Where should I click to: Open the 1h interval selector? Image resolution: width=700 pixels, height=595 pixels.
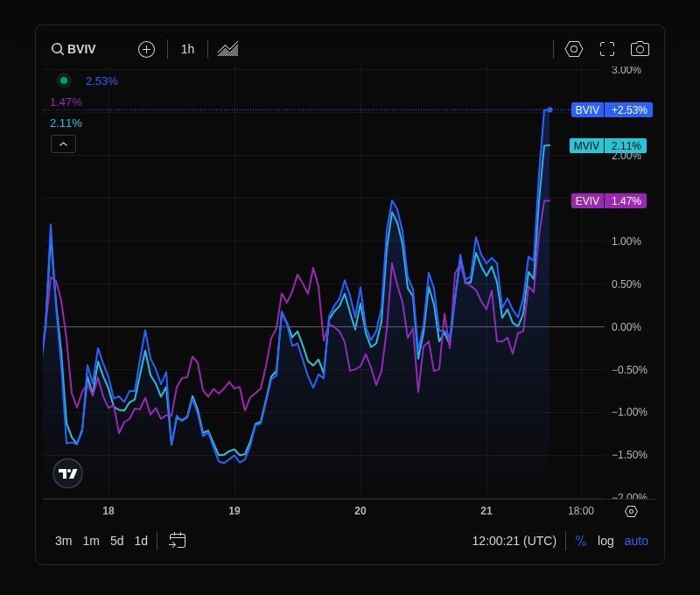pos(187,49)
